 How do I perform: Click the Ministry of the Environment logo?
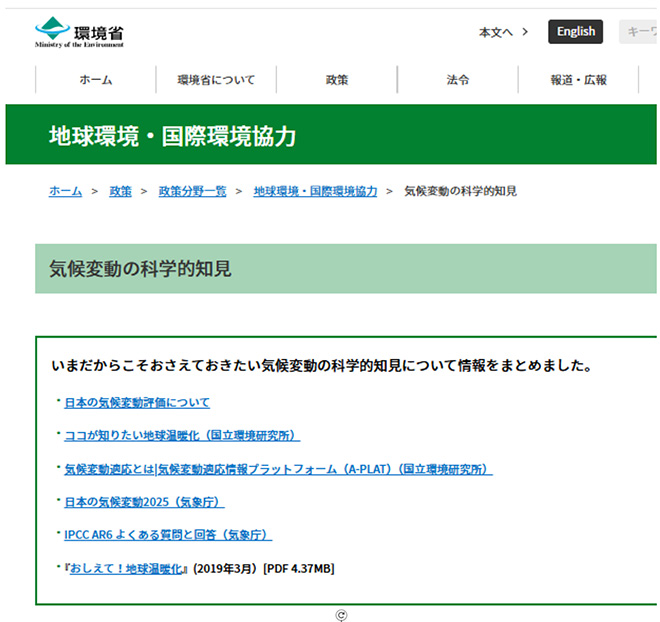[79, 33]
